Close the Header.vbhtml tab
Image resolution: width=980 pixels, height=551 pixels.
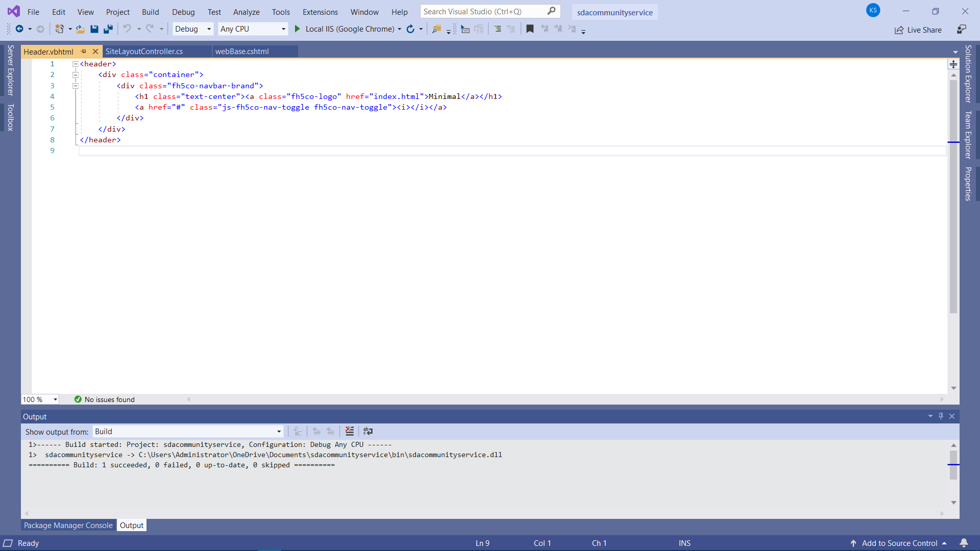[95, 52]
